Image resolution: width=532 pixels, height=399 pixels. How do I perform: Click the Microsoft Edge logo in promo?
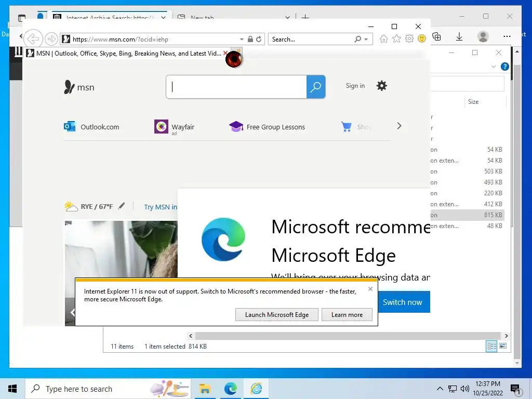pyautogui.click(x=223, y=239)
